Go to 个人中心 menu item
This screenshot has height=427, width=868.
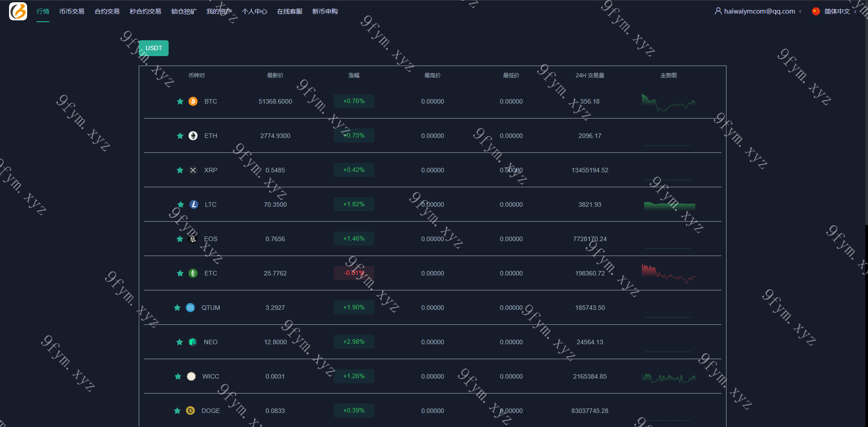(x=255, y=11)
